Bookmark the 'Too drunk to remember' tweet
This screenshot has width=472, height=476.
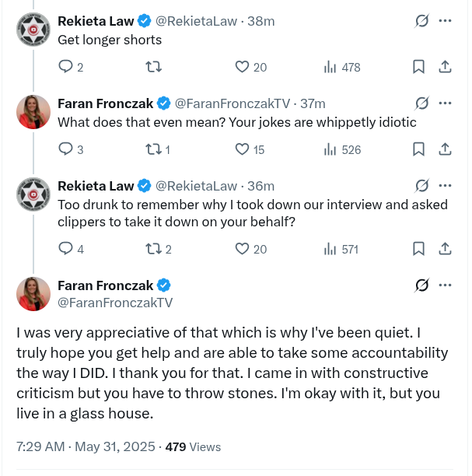click(418, 249)
